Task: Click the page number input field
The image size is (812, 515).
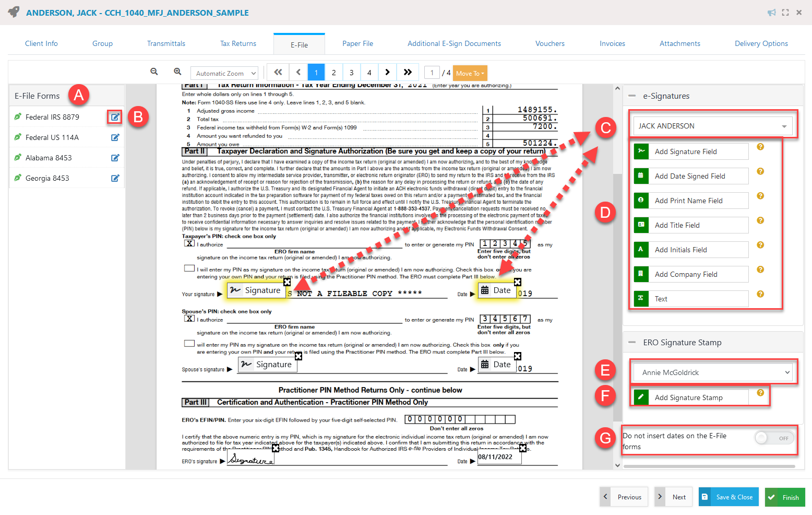Action: pyautogui.click(x=432, y=73)
